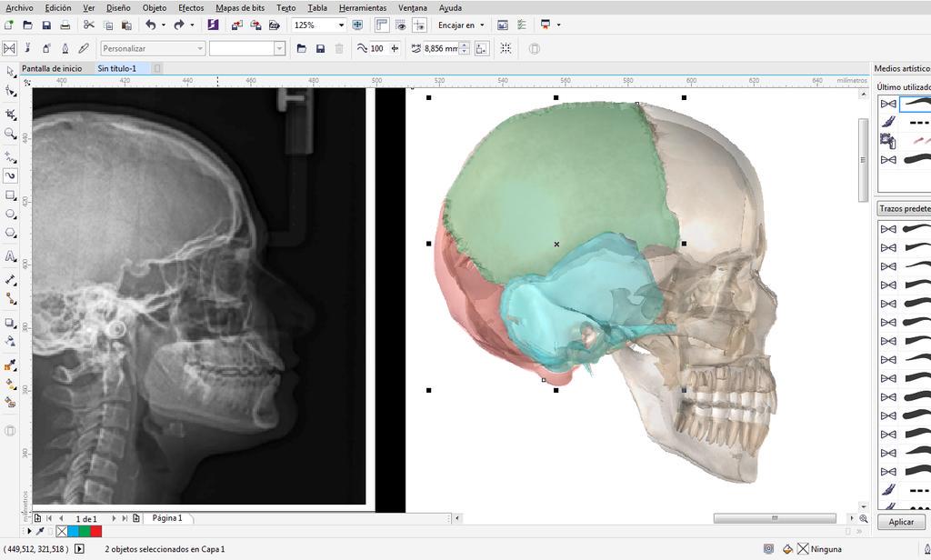The height and width of the screenshot is (560, 931).
Task: Open the Efectos menu
Action: [x=191, y=7]
